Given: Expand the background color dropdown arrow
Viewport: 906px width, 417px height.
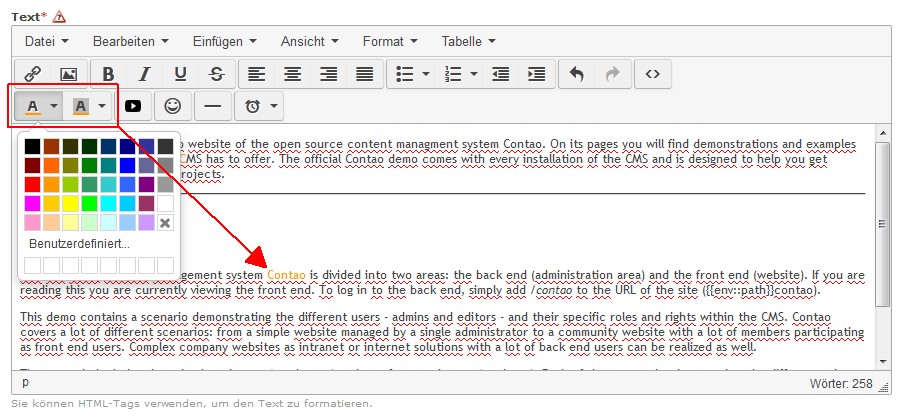Looking at the screenshot, I should (101, 106).
